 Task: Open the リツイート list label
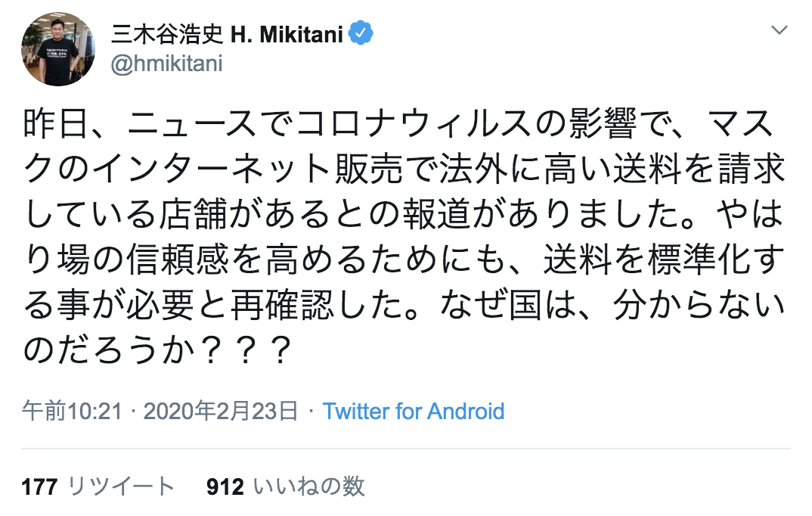click(x=121, y=486)
